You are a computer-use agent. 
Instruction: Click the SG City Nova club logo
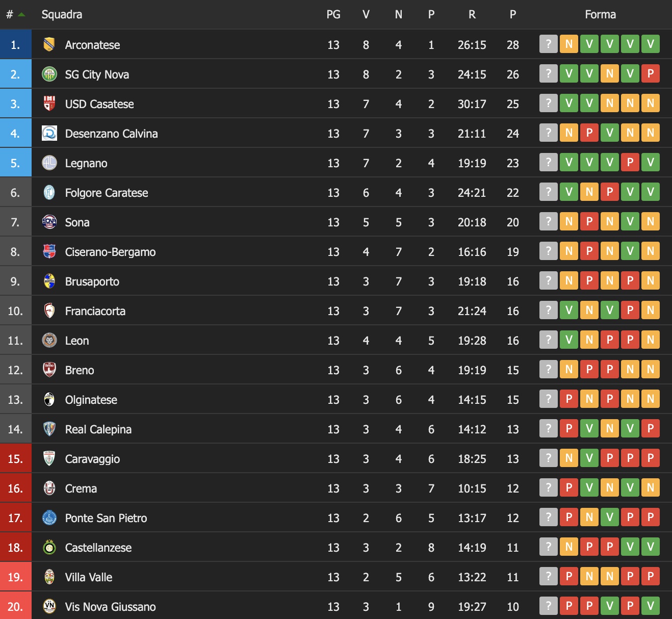tap(49, 74)
